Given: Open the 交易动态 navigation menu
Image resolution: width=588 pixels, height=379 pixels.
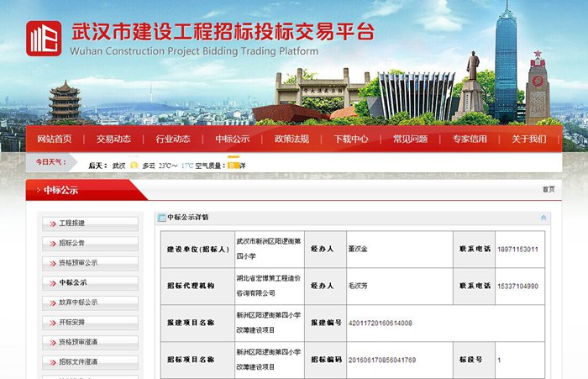Looking at the screenshot, I should [x=113, y=139].
